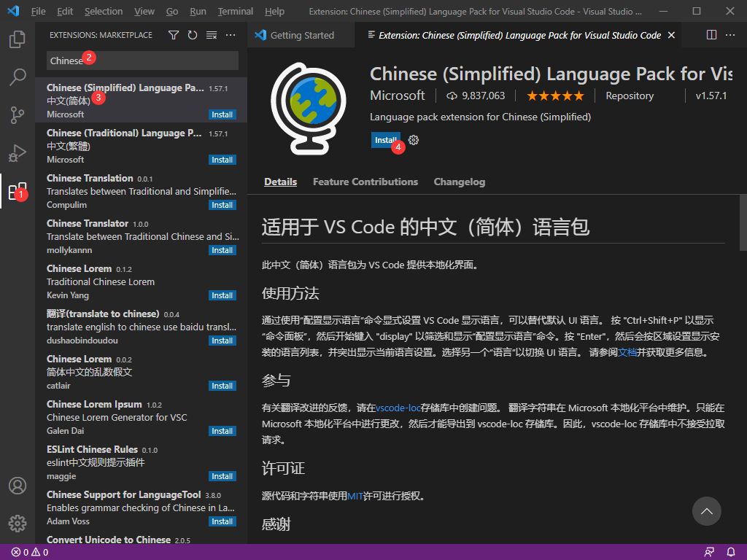Install Chinese Lorem by catlair

tap(222, 386)
